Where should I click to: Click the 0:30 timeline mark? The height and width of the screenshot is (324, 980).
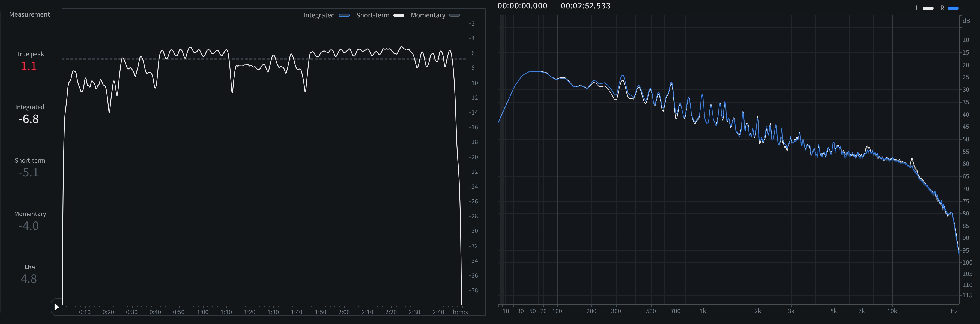132,312
